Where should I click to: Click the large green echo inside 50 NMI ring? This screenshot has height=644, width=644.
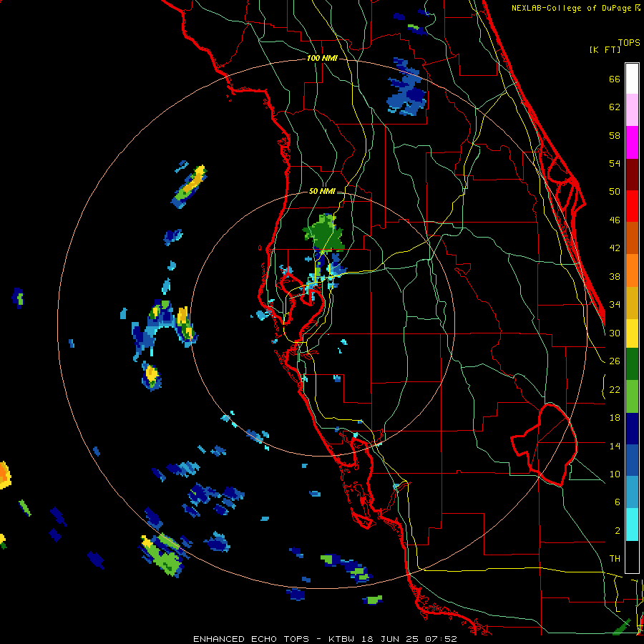point(324,233)
